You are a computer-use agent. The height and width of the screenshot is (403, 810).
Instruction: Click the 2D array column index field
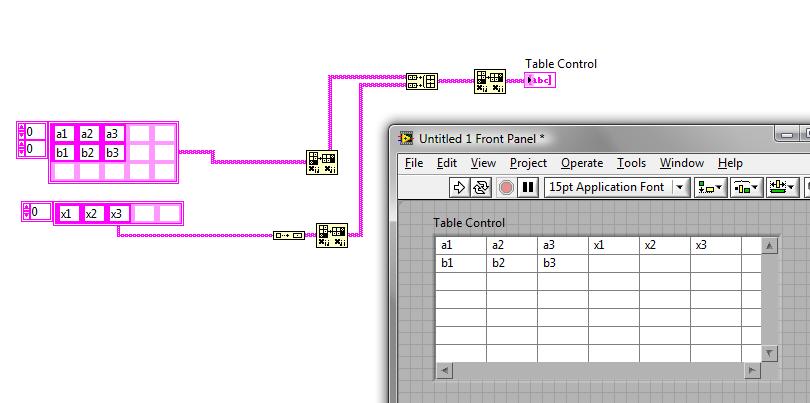pyautogui.click(x=35, y=149)
